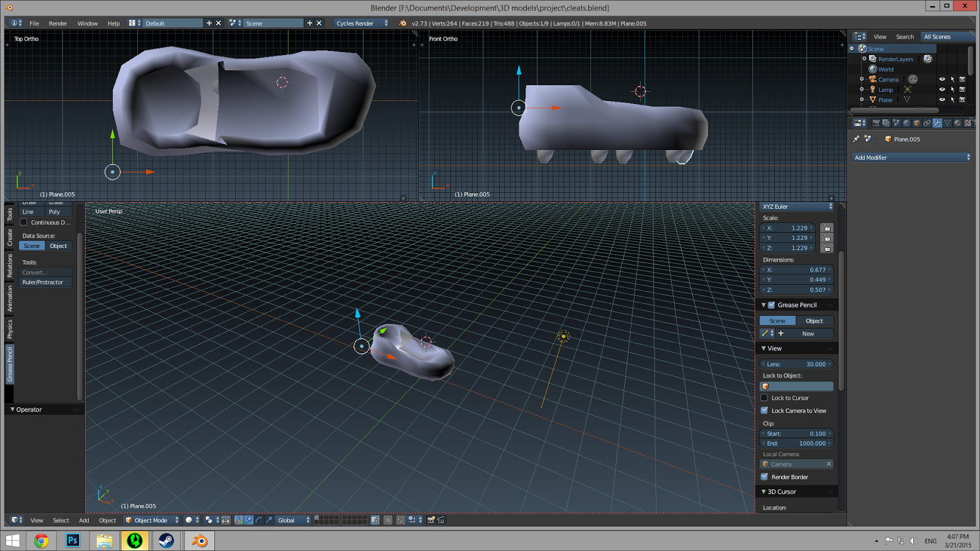The height and width of the screenshot is (551, 980).
Task: Click the Render camera properties icon
Action: (876, 123)
